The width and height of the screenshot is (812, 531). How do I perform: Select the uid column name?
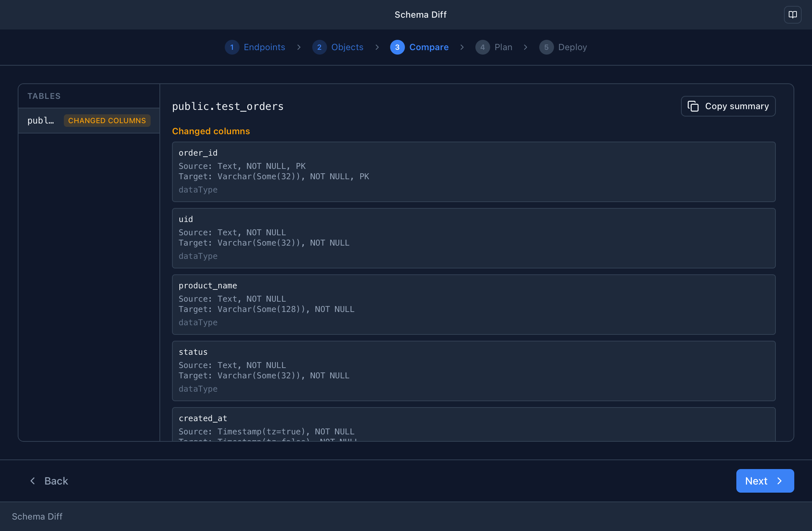[x=186, y=219]
